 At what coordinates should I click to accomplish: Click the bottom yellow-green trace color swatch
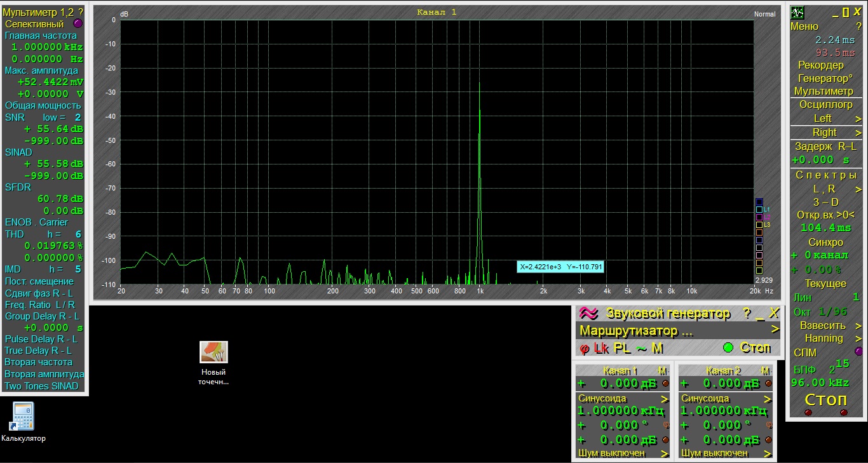[x=759, y=271]
